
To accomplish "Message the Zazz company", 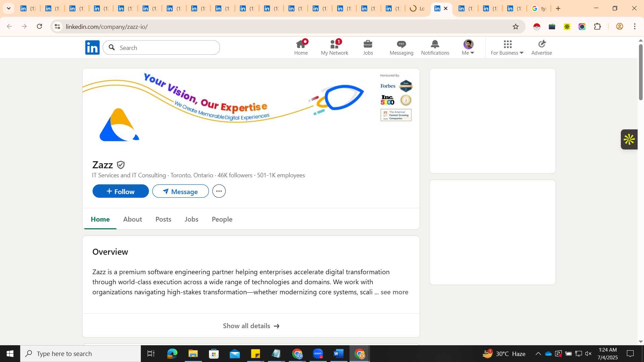I will click(180, 191).
